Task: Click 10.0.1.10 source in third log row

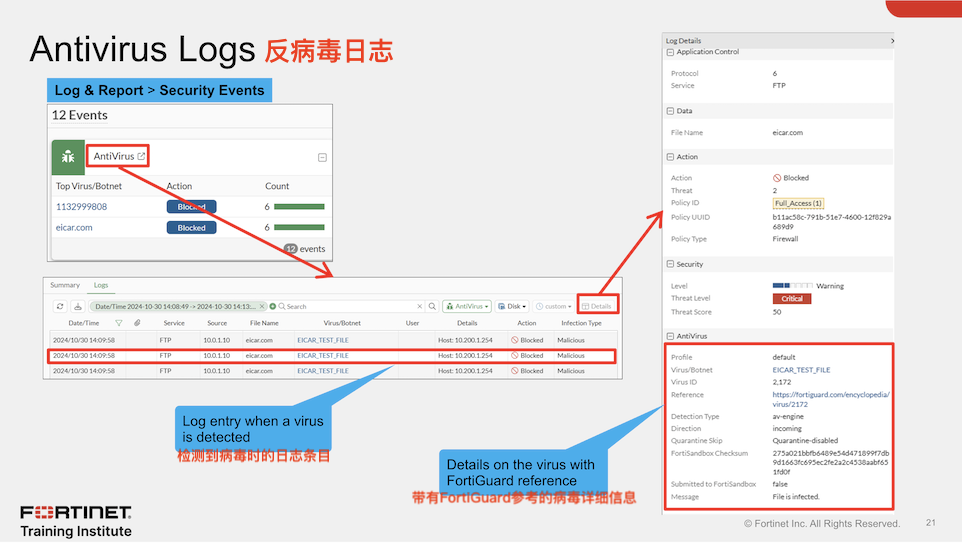Action: click(x=217, y=371)
